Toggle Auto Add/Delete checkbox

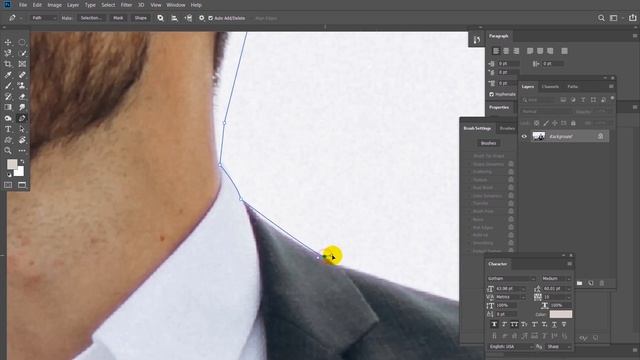point(211,18)
